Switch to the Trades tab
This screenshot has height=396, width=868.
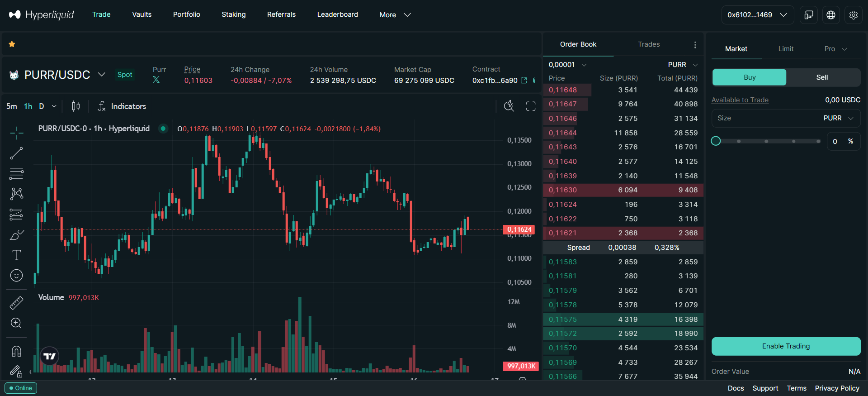coord(648,44)
